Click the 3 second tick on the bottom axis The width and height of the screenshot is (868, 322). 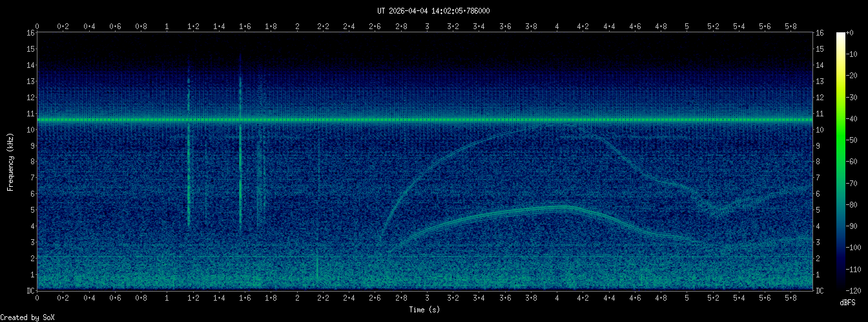(428, 298)
